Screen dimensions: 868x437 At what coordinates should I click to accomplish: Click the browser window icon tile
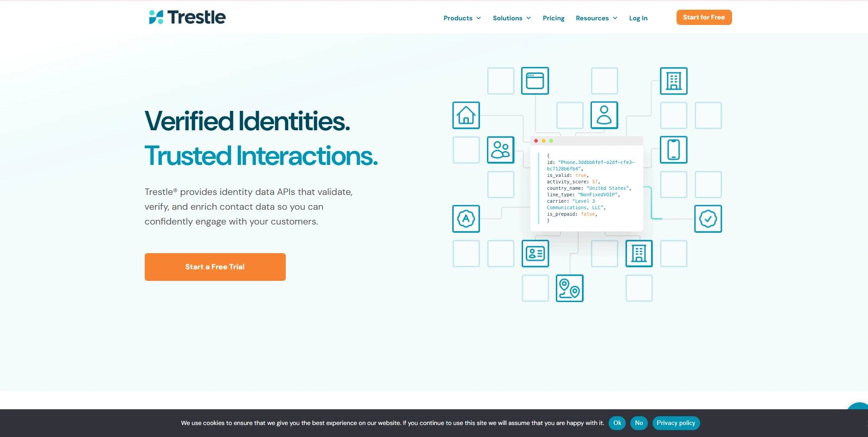tap(535, 81)
